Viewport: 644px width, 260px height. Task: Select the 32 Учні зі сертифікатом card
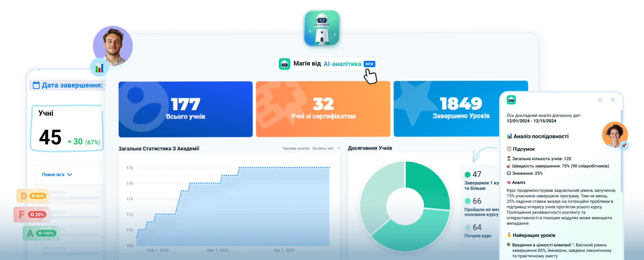click(323, 109)
